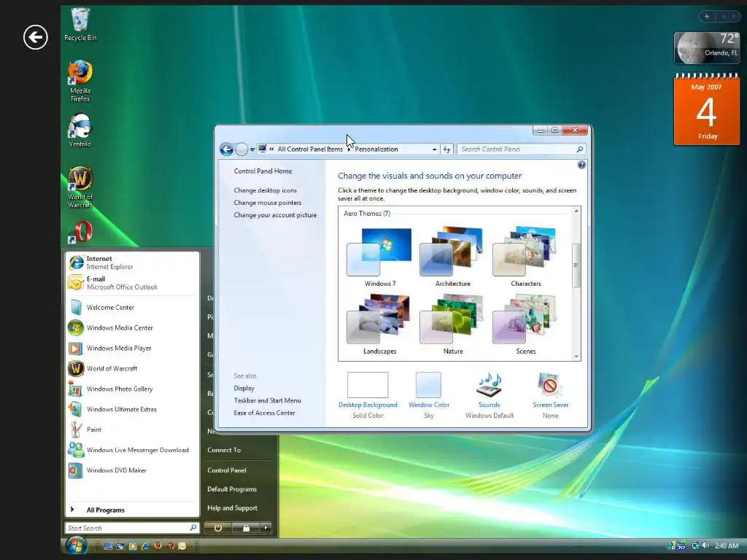Open Internet Explorer from the Start menu

click(133, 262)
